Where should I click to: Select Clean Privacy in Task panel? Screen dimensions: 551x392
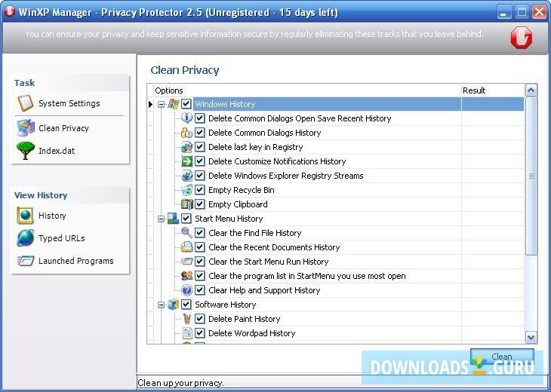63,128
